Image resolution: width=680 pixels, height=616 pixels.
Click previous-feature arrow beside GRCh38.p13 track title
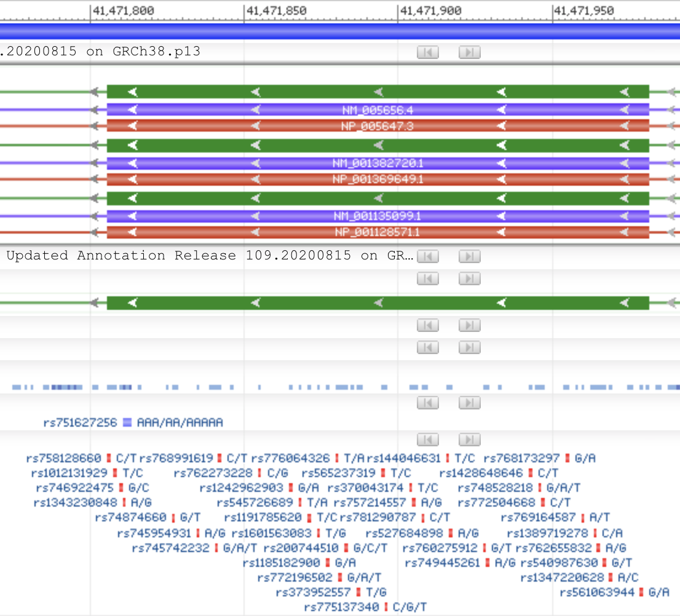427,52
